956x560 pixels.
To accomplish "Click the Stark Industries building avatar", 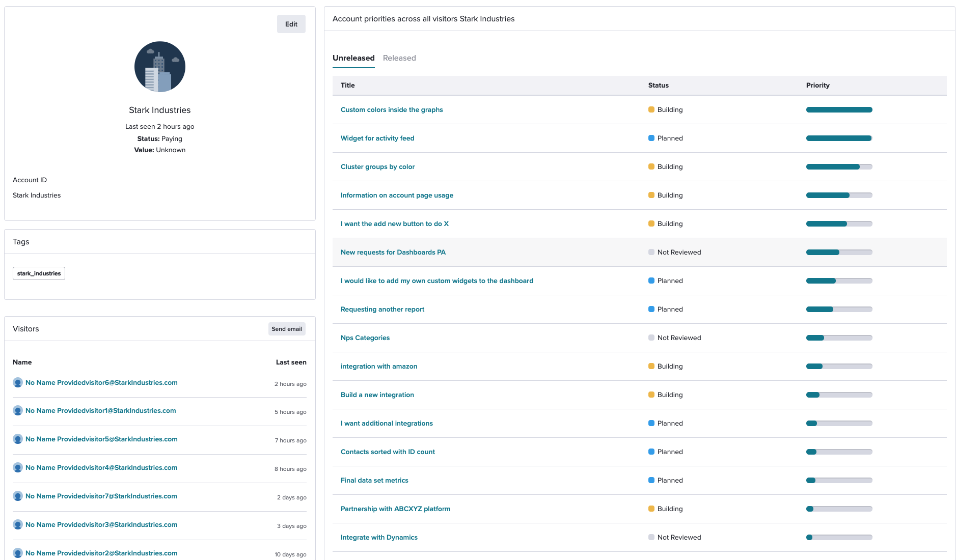I will pyautogui.click(x=159, y=67).
